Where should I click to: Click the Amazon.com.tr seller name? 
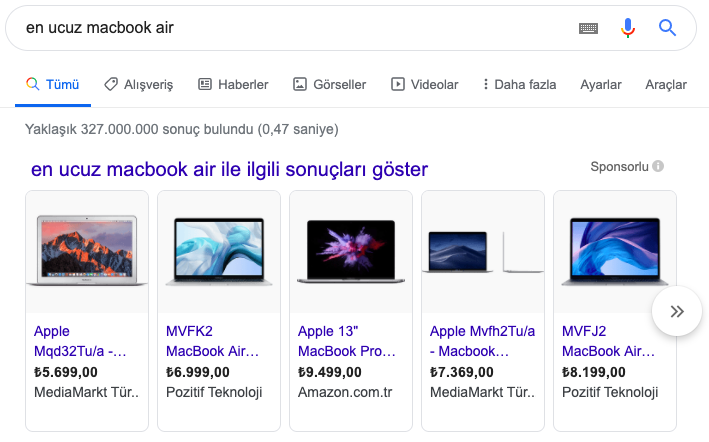(345, 392)
